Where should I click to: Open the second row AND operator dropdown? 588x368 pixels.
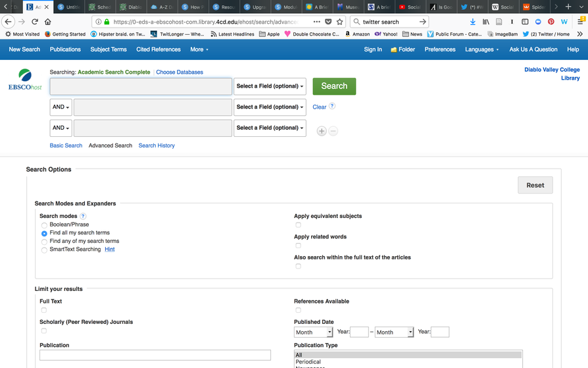61,107
